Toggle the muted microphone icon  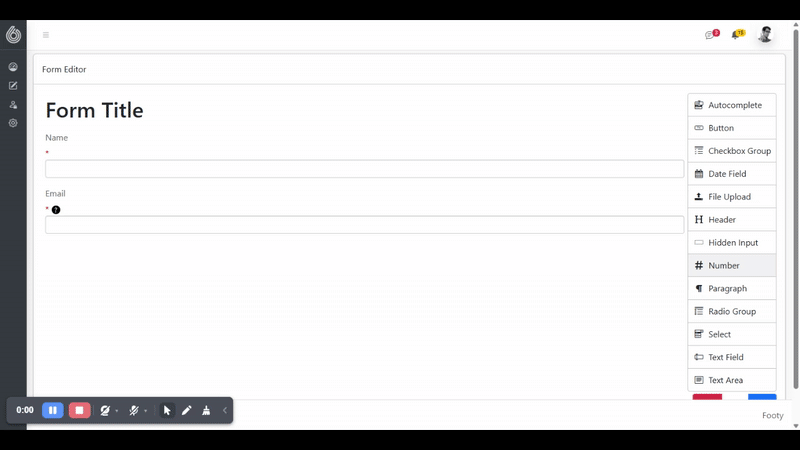click(134, 410)
